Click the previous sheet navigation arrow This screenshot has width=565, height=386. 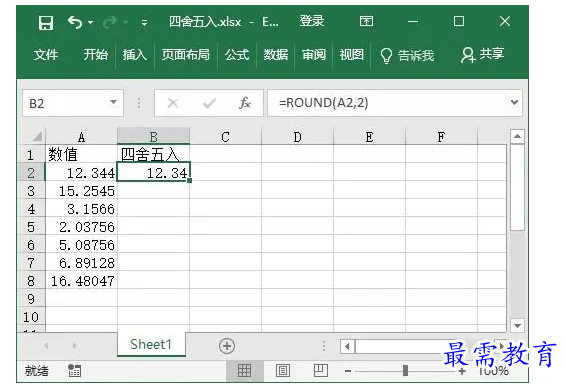(x=46, y=346)
